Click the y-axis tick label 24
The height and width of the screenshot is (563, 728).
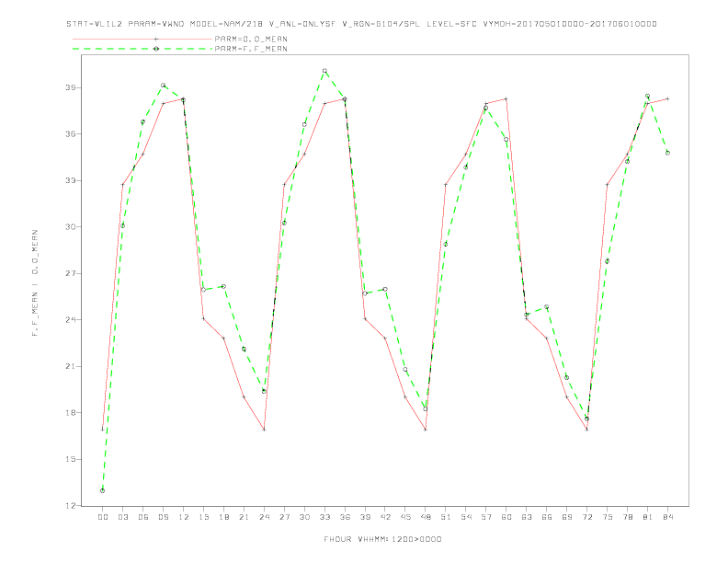point(71,319)
